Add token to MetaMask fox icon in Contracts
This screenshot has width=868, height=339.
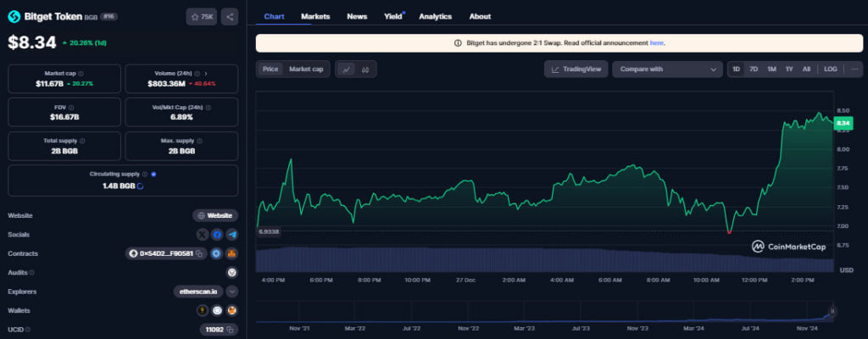[x=232, y=253]
